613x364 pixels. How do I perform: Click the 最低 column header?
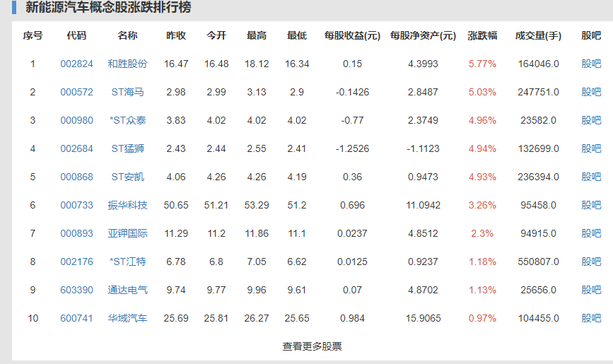[x=297, y=35]
